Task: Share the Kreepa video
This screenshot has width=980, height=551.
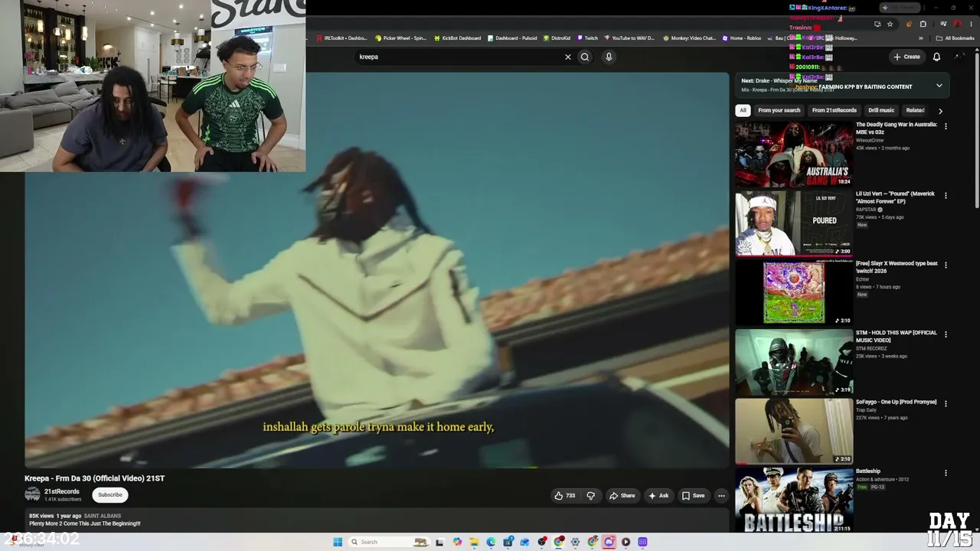Action: click(x=622, y=496)
